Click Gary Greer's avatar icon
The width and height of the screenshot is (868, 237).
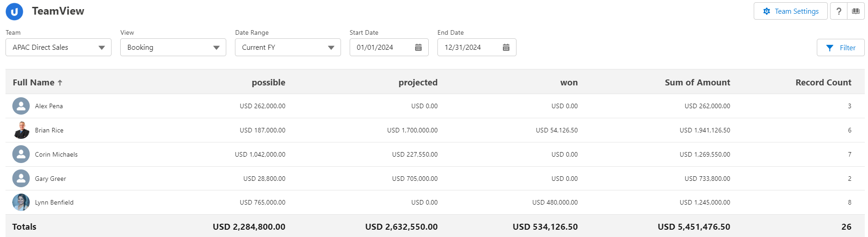click(21, 179)
